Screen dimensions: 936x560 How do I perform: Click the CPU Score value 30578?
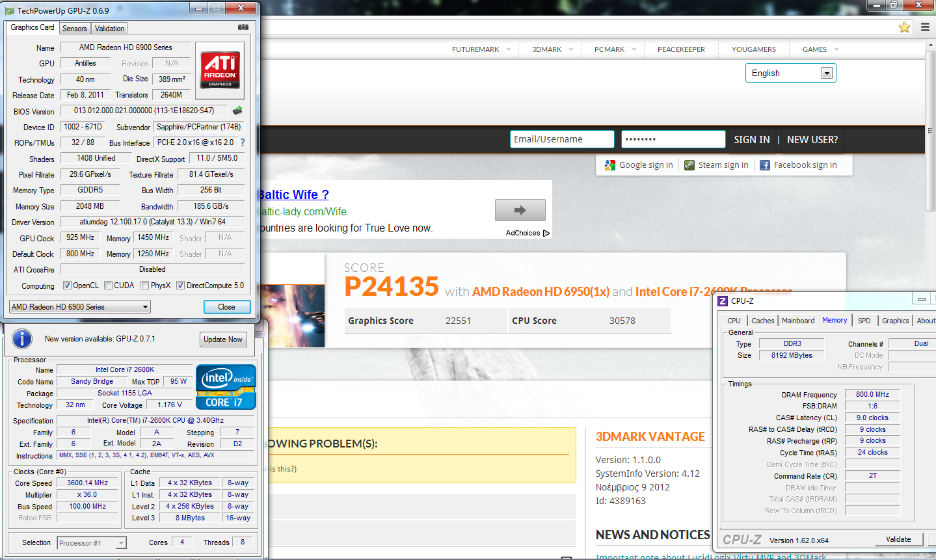point(622,321)
